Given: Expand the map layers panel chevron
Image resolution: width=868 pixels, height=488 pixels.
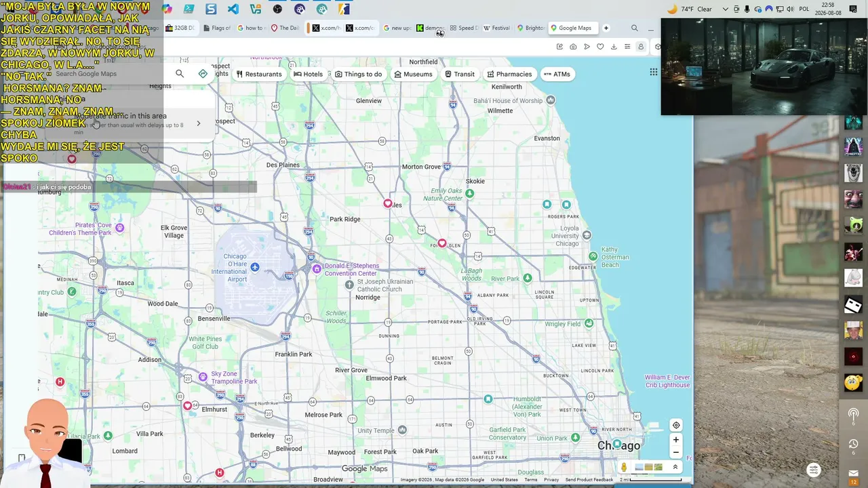Looking at the screenshot, I should click(x=675, y=467).
